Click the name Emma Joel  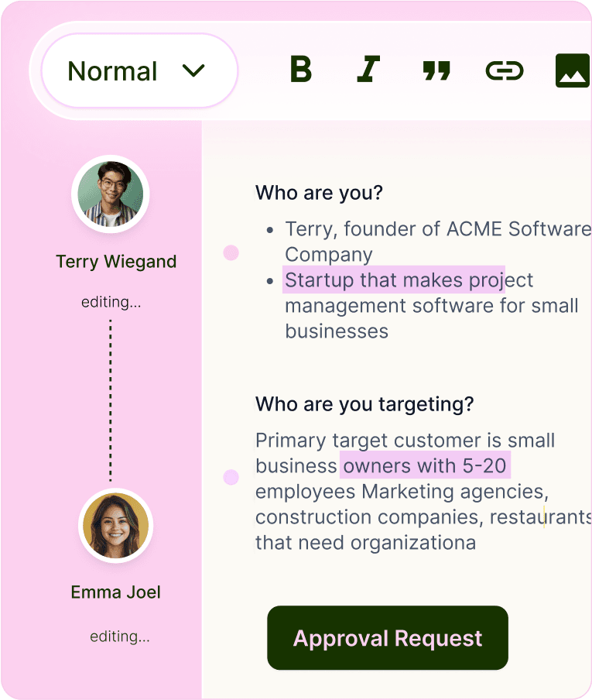point(115,592)
